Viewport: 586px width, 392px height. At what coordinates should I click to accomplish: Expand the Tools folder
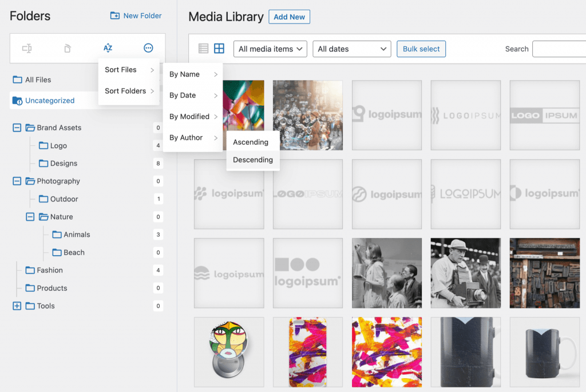click(17, 306)
